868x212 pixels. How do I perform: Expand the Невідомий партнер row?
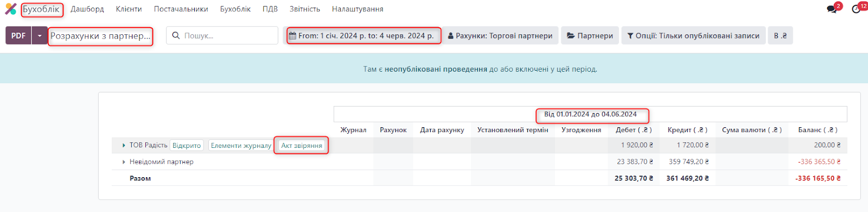coord(124,162)
